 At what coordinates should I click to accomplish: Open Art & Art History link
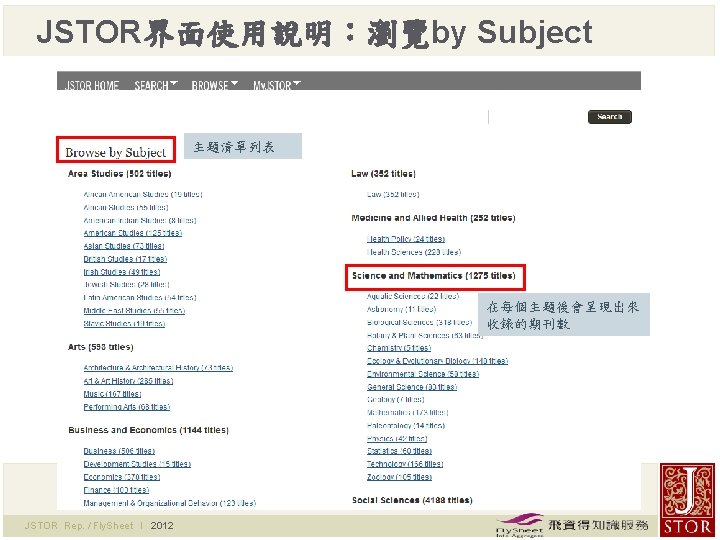click(x=128, y=381)
